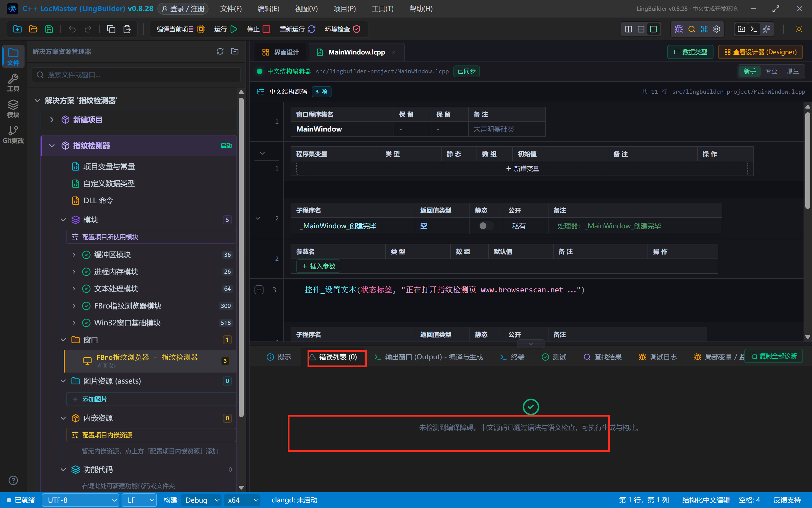The width and height of the screenshot is (812, 508).
Task: Click the paste clipboard icon
Action: click(127, 29)
